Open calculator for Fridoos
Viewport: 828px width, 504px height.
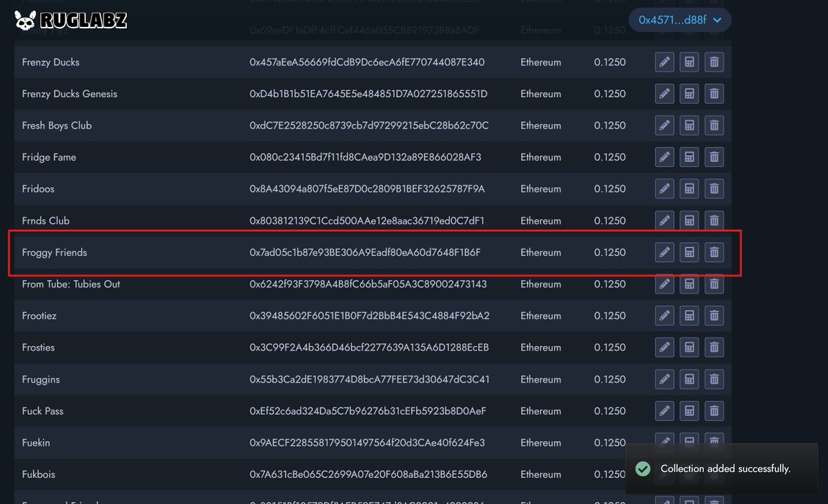click(x=689, y=189)
